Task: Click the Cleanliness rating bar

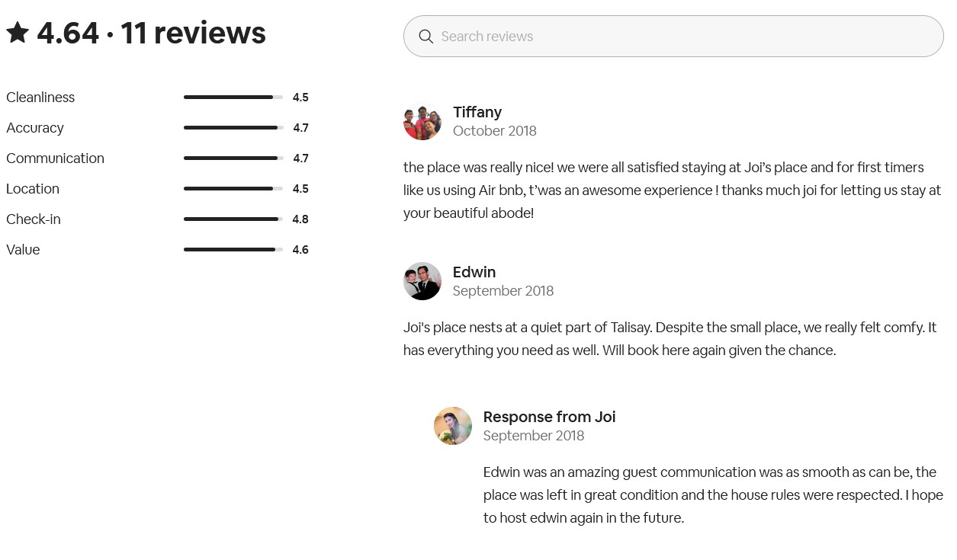Action: 233,98
